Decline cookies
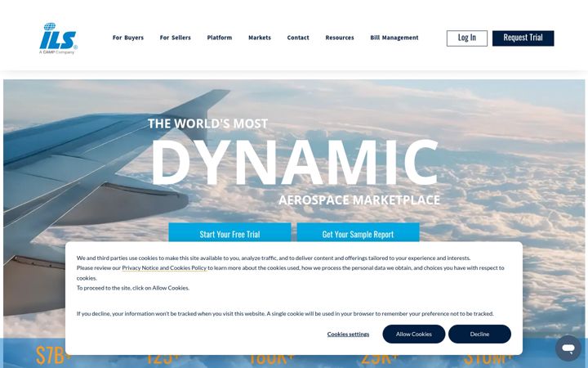Viewport: 588px width, 368px height. [x=479, y=334]
